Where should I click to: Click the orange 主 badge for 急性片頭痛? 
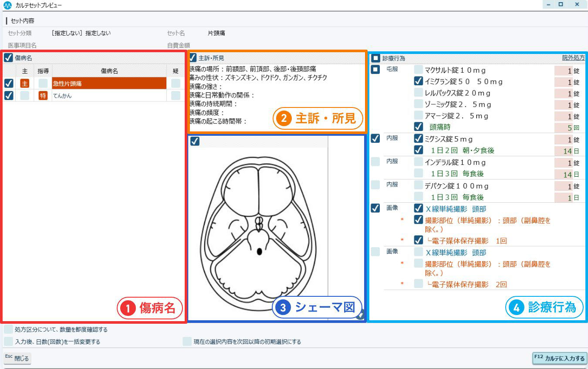[x=25, y=84]
